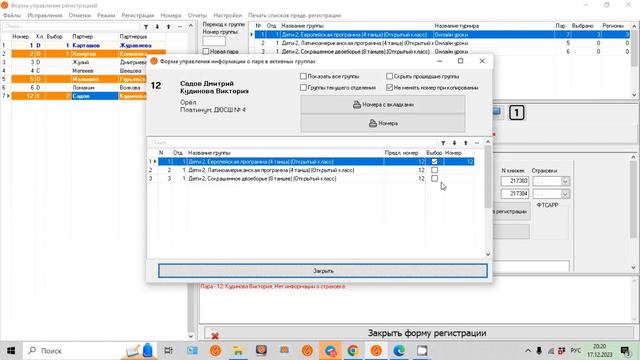Click the book number field 217384

515,194
